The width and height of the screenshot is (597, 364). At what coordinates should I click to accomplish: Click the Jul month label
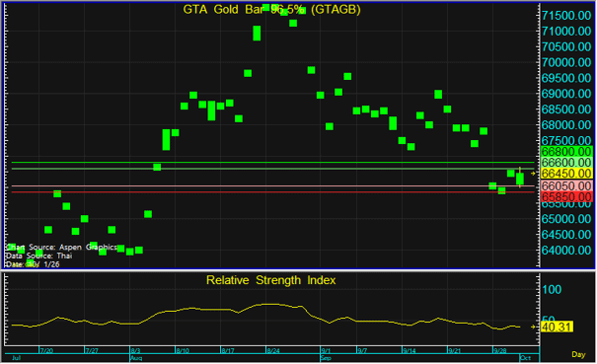[x=16, y=358]
